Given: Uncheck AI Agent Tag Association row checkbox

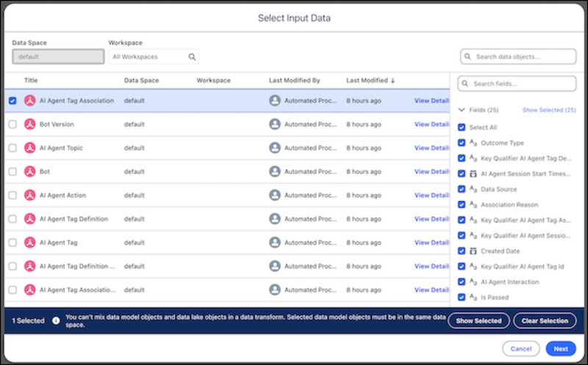Looking at the screenshot, I should (x=12, y=101).
